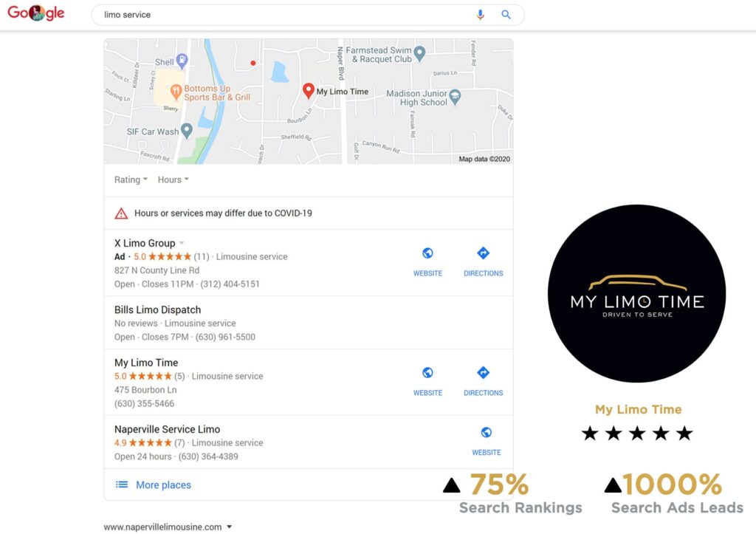
Task: Click the blue search magnifier icon
Action: click(506, 15)
